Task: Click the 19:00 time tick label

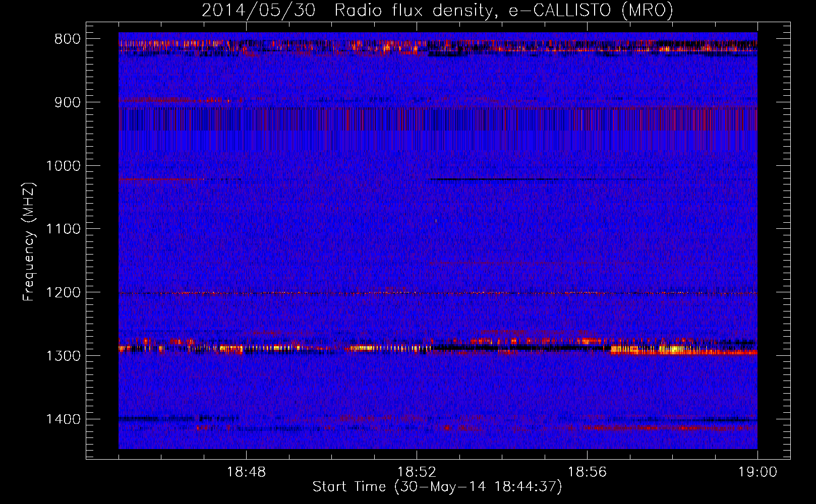Action: pos(757,472)
